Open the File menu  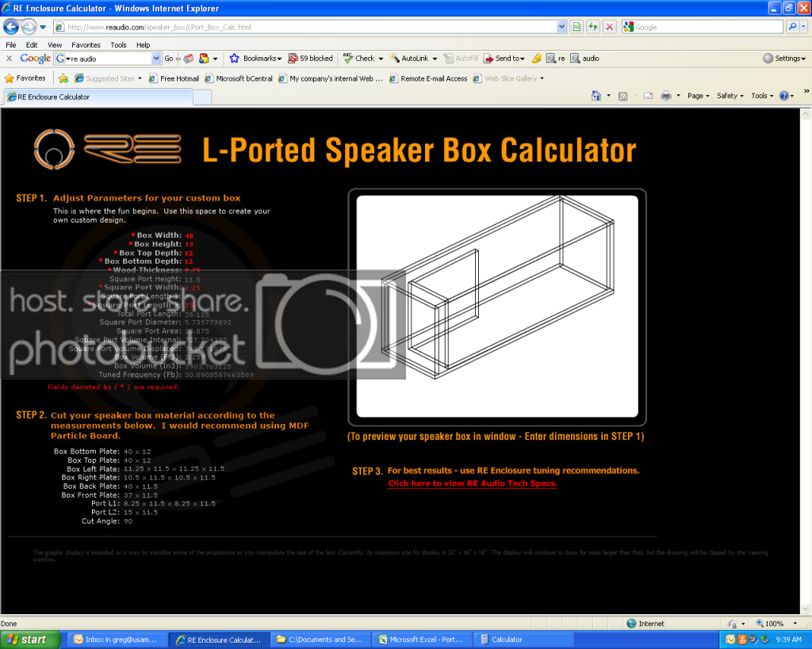tap(11, 45)
